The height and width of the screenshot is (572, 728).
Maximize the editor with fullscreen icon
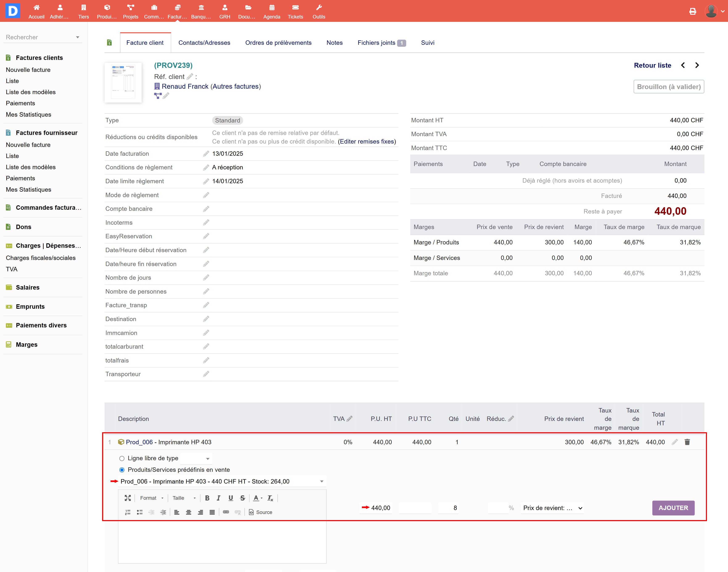click(x=128, y=498)
